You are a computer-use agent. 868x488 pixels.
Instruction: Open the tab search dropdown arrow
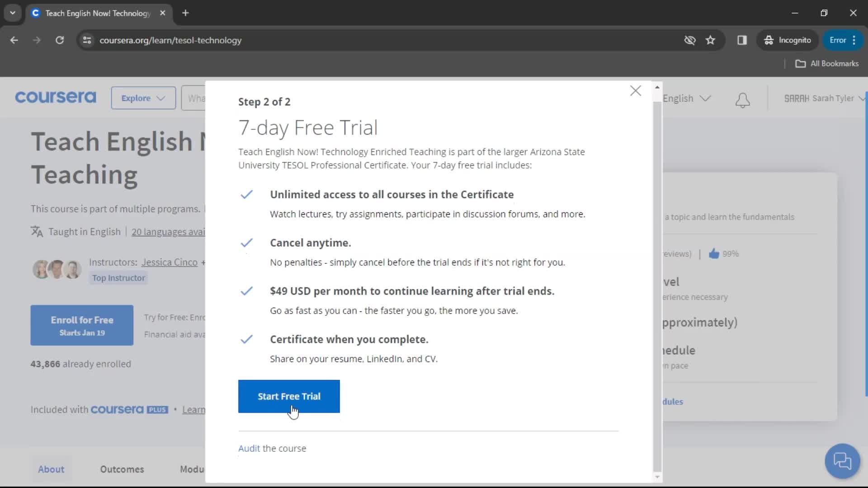(x=13, y=13)
